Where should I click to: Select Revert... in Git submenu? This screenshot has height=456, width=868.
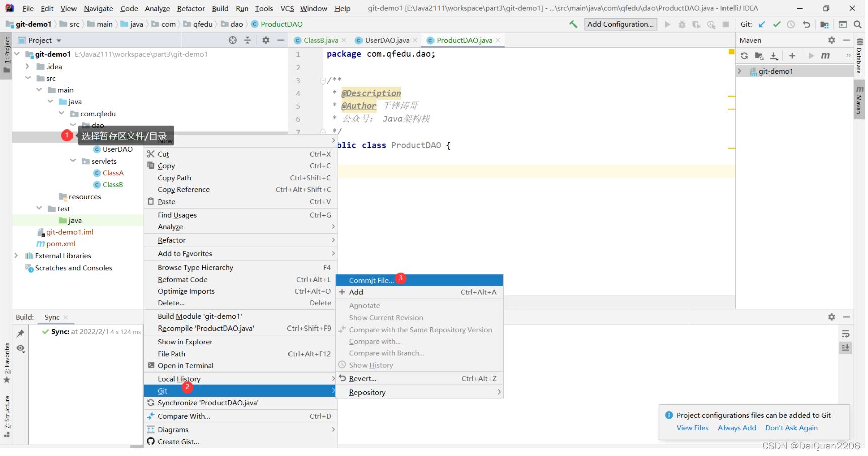419,378
